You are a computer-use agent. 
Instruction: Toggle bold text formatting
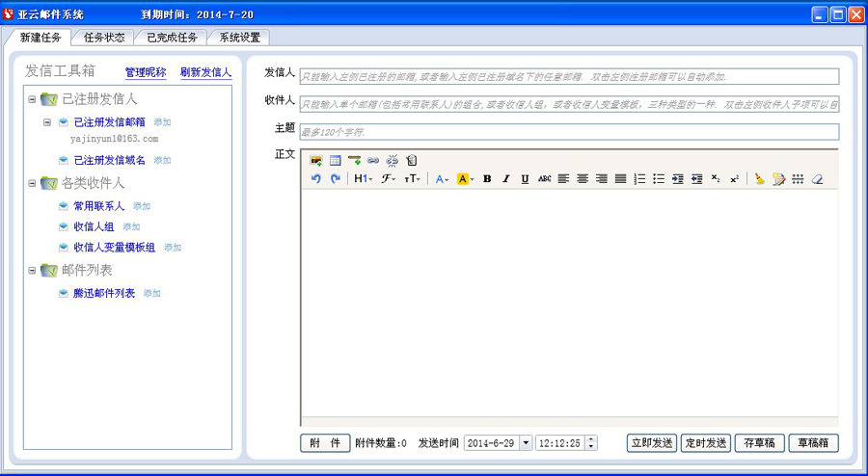pos(487,179)
